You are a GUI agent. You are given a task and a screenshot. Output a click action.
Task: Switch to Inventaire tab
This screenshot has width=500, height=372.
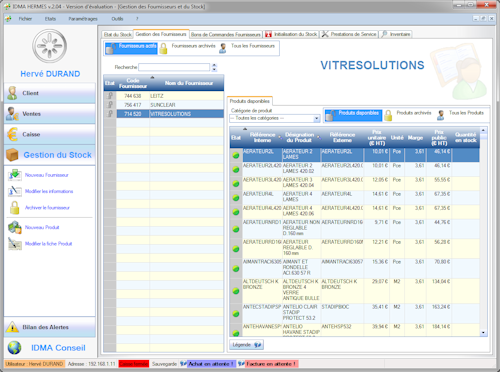(x=396, y=34)
